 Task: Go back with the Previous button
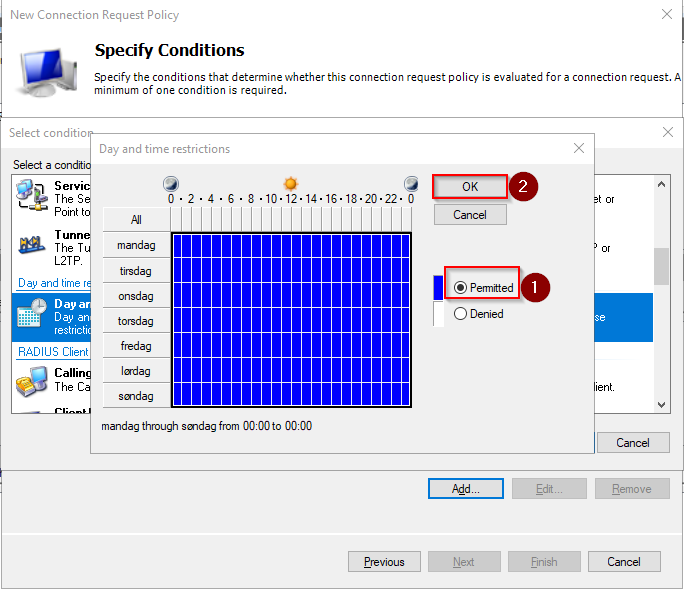point(384,562)
